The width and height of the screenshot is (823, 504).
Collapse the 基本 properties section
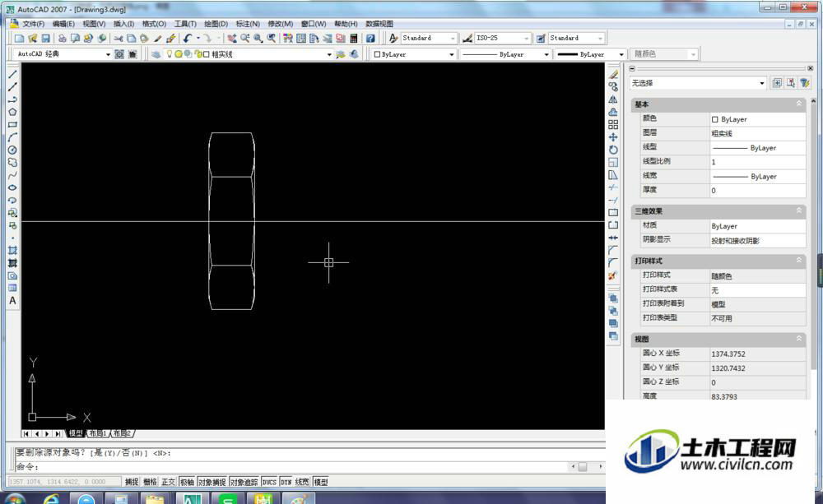coord(799,104)
